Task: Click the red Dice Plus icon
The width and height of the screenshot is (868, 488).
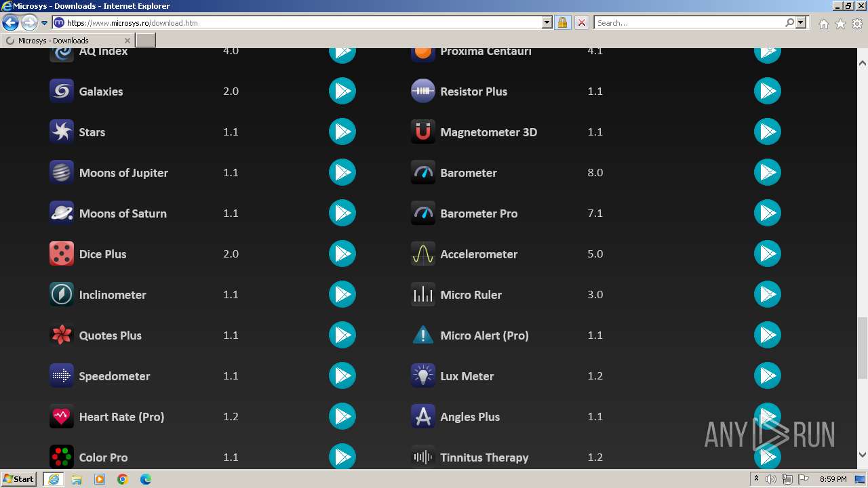Action: (x=62, y=253)
